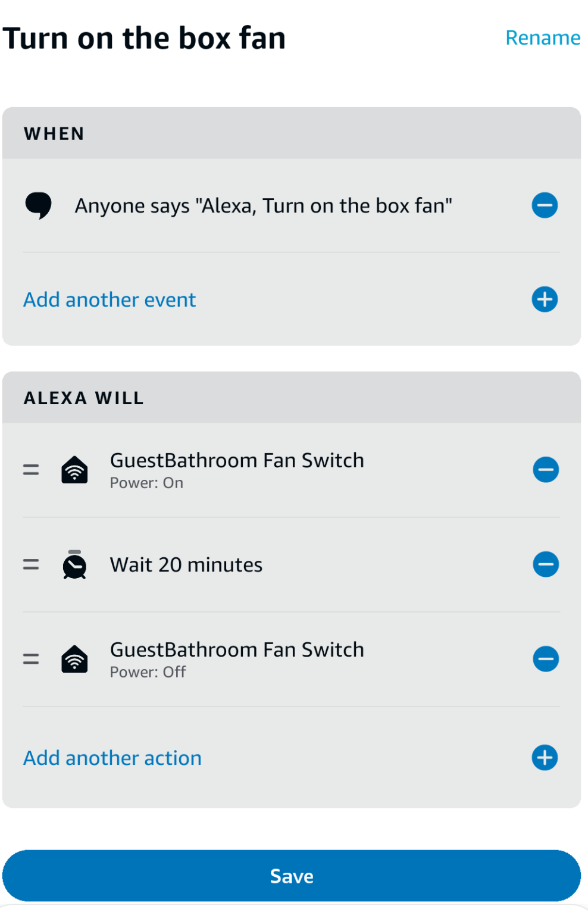Tap Add another event link
This screenshot has height=912, width=588.
click(x=110, y=299)
